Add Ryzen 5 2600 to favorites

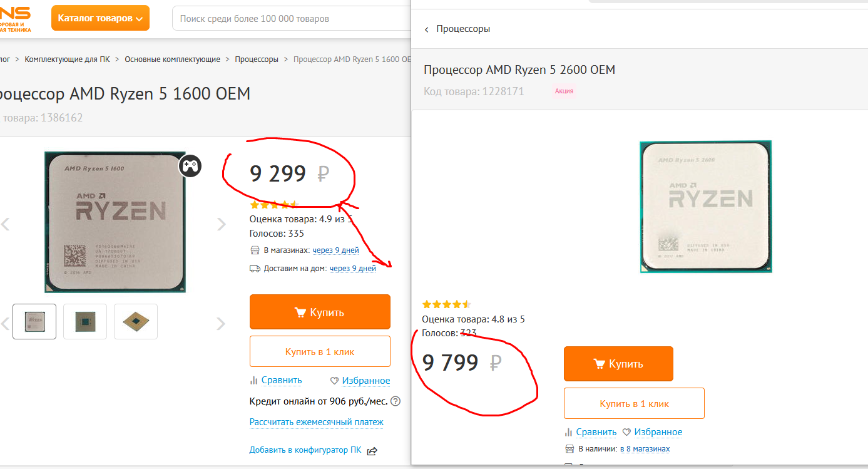[x=652, y=432]
